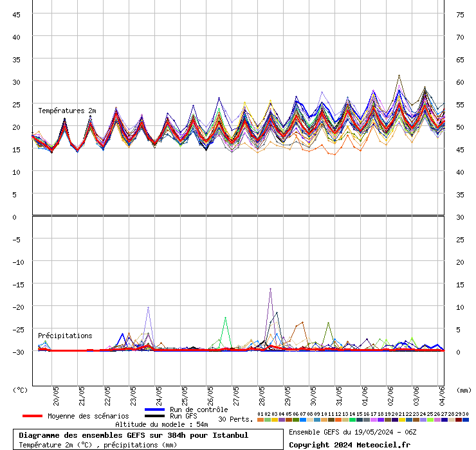Click the perturbation 01 orange legend swatch
This screenshot has width=476, height=450.
260,420
